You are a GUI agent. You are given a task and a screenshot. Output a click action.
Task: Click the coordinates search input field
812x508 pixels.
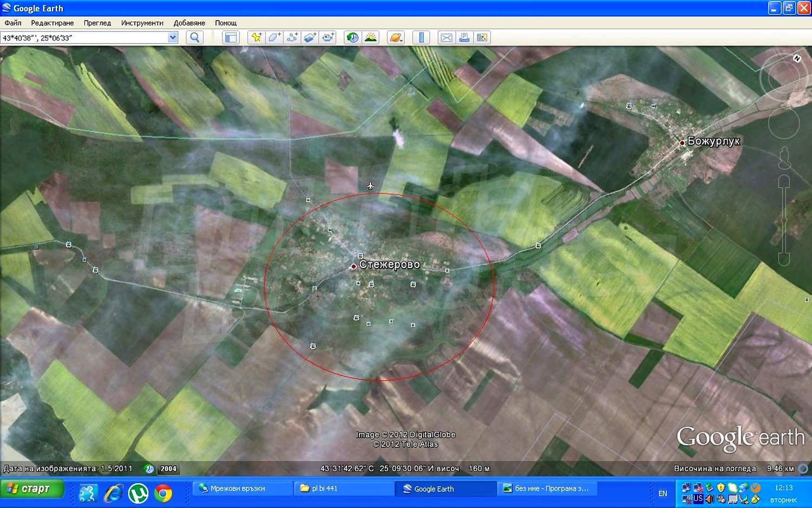point(84,37)
